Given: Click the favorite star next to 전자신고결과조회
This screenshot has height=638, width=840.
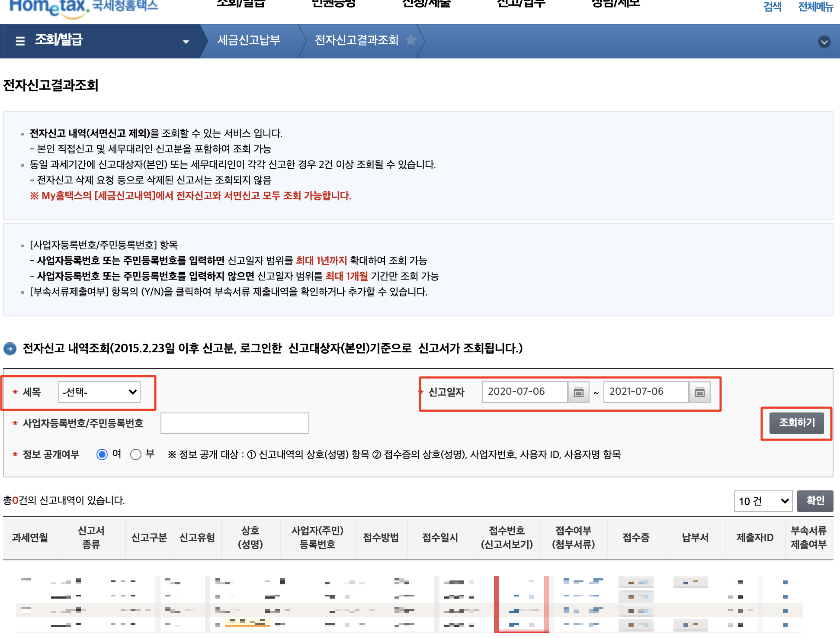Looking at the screenshot, I should tap(411, 40).
